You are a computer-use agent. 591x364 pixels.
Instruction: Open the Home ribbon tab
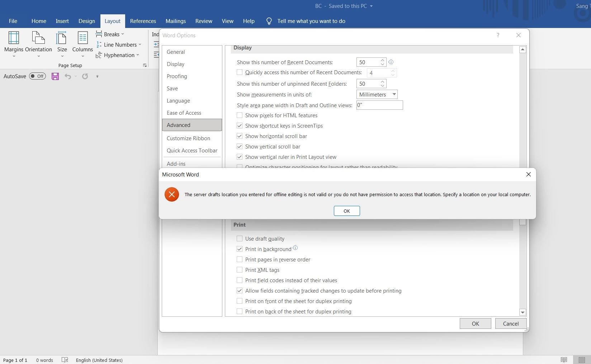[38, 21]
